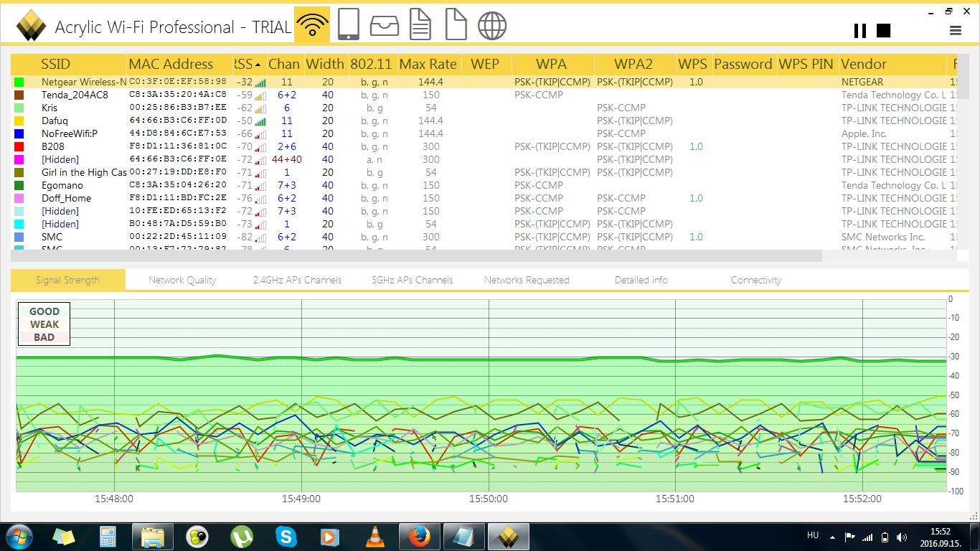
Task: Sort networks by SSID column header
Action: pyautogui.click(x=55, y=64)
